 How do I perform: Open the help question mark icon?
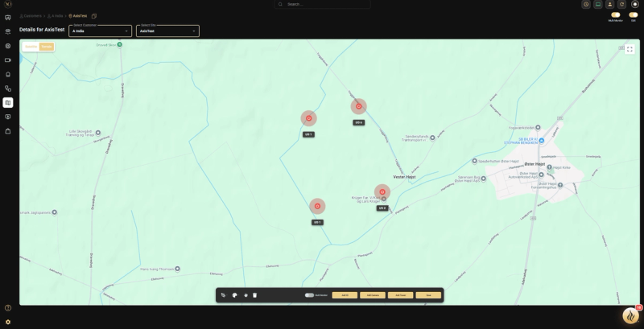tap(8, 308)
